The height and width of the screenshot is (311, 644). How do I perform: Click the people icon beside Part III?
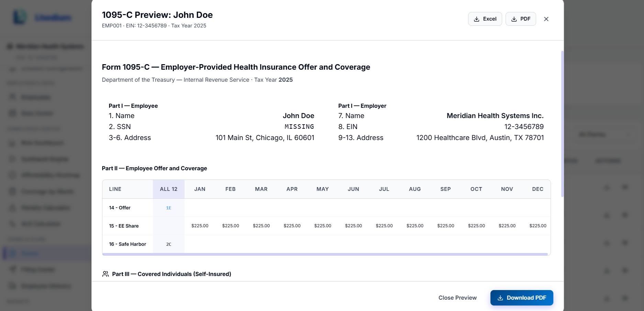tap(106, 274)
